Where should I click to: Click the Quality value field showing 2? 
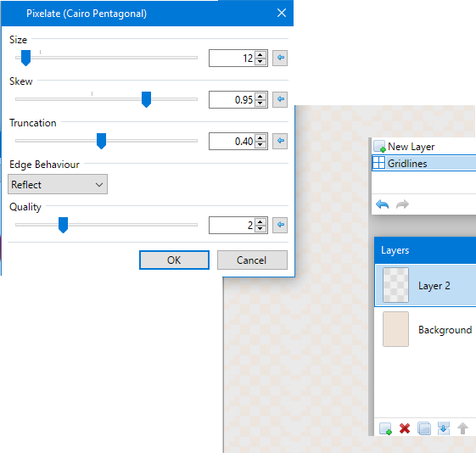point(232,225)
